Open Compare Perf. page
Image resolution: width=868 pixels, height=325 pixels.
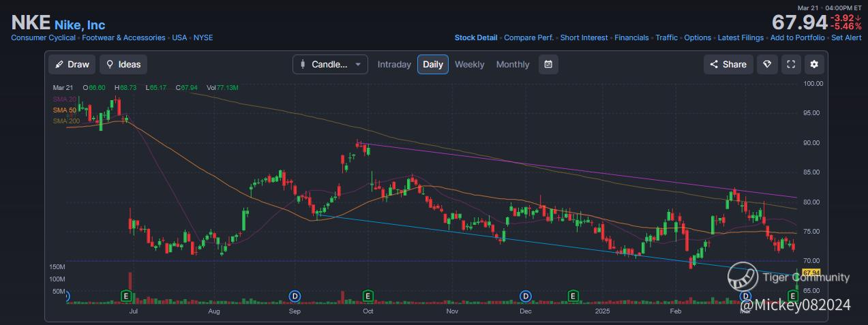pyautogui.click(x=528, y=38)
